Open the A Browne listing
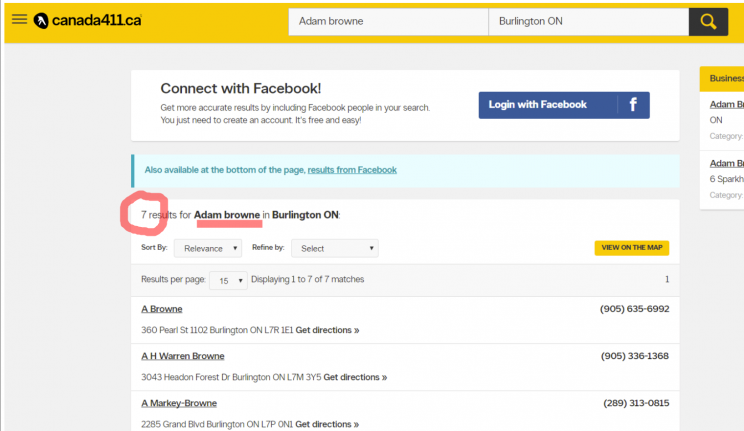 pos(162,309)
